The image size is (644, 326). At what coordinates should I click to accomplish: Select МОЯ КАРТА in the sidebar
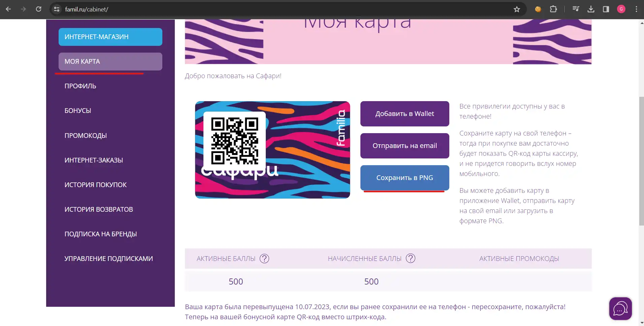point(110,61)
